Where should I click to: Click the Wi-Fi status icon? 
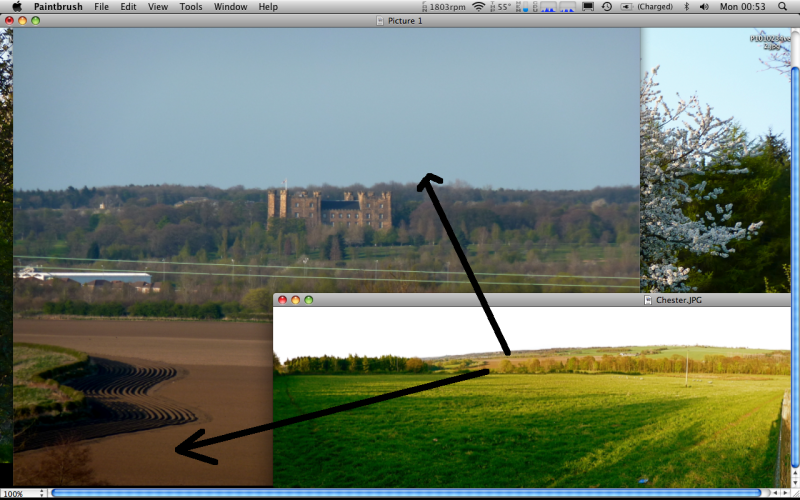[x=478, y=7]
